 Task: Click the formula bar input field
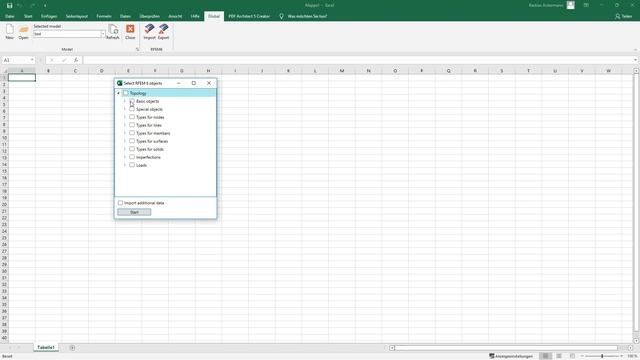359,60
